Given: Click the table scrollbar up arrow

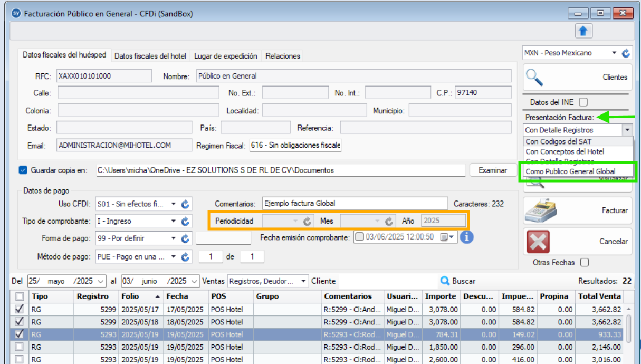Looking at the screenshot, I should point(628,309).
